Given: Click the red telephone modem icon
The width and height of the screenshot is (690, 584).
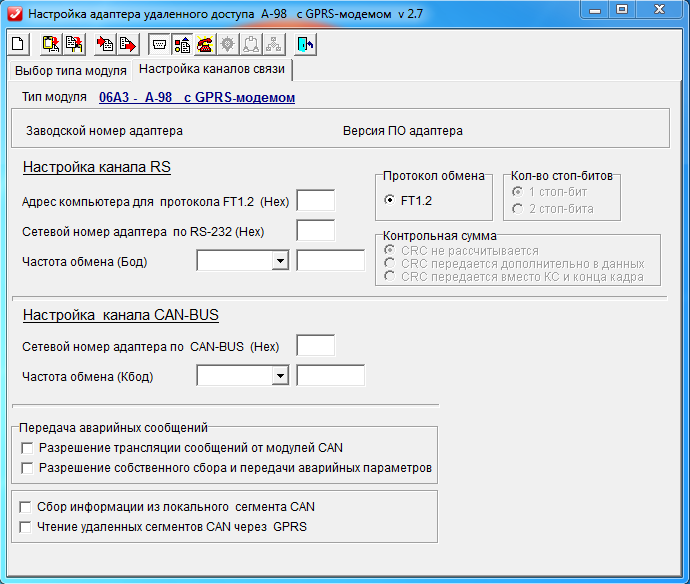Looking at the screenshot, I should click(205, 44).
